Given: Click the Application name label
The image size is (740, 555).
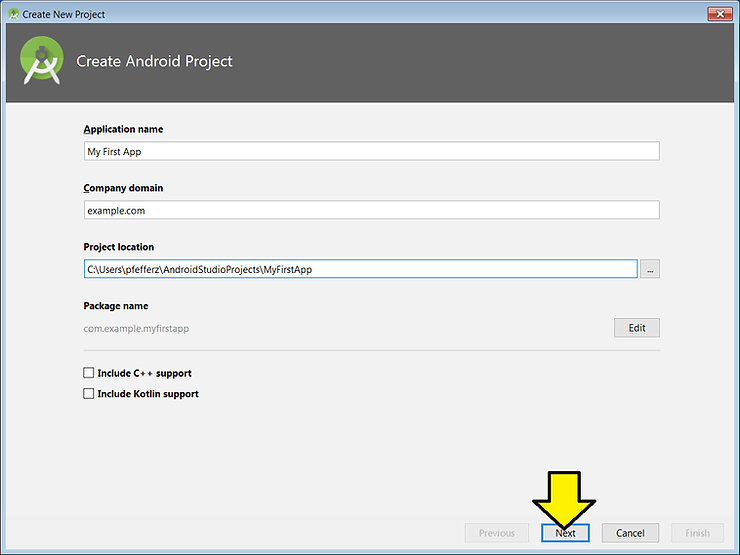Looking at the screenshot, I should [123, 129].
